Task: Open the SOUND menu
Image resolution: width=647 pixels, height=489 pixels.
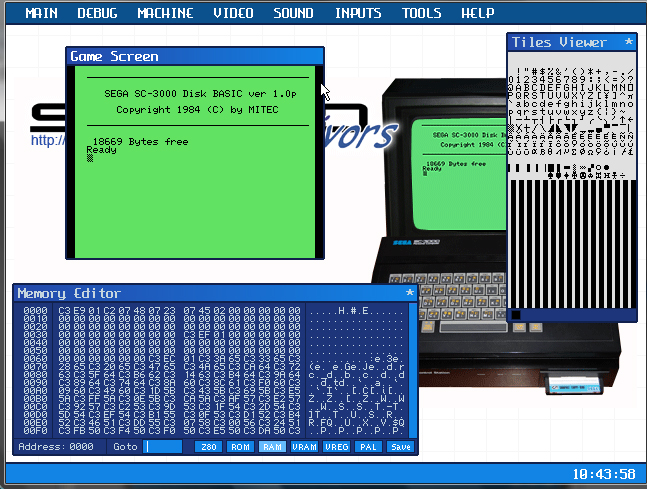Action: coord(293,13)
